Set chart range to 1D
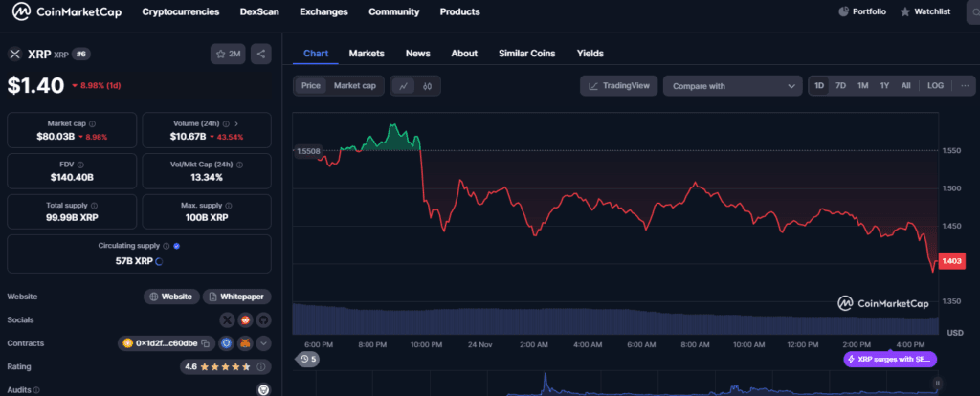Screen dimensions: 980x396 click(819, 85)
